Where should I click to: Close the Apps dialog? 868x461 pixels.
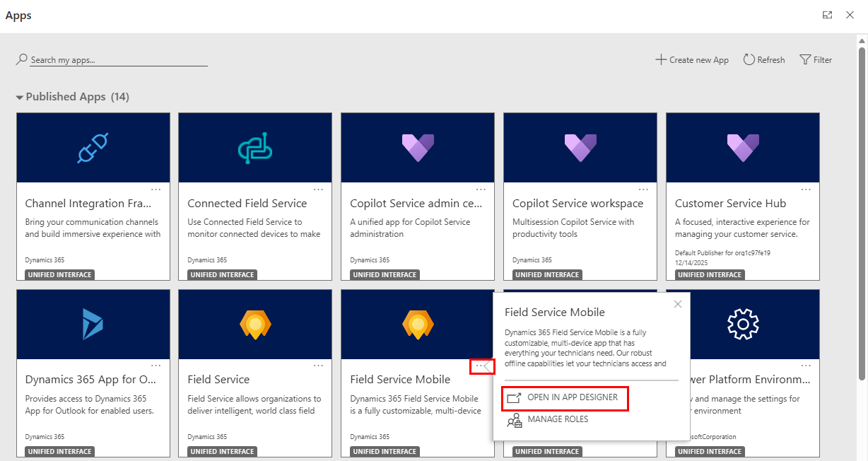coord(850,15)
